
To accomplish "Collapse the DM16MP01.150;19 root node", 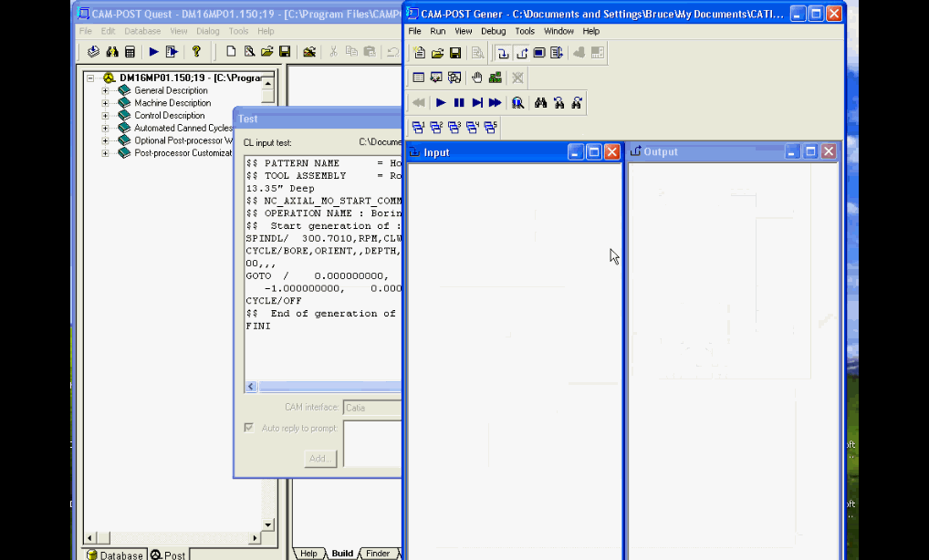I will coord(90,78).
